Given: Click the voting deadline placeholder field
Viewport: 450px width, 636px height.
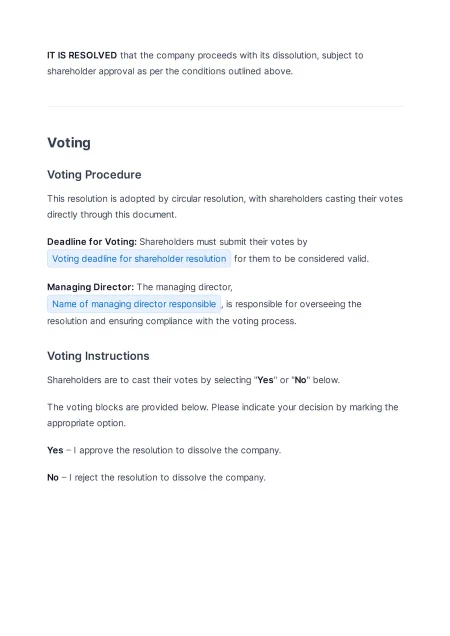Looking at the screenshot, I should [139, 259].
